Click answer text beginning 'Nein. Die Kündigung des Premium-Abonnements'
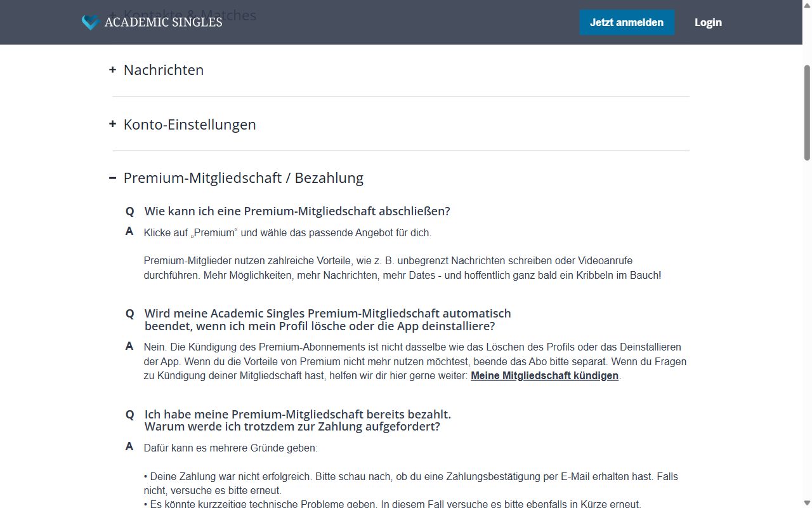The height and width of the screenshot is (508, 812). pos(415,361)
